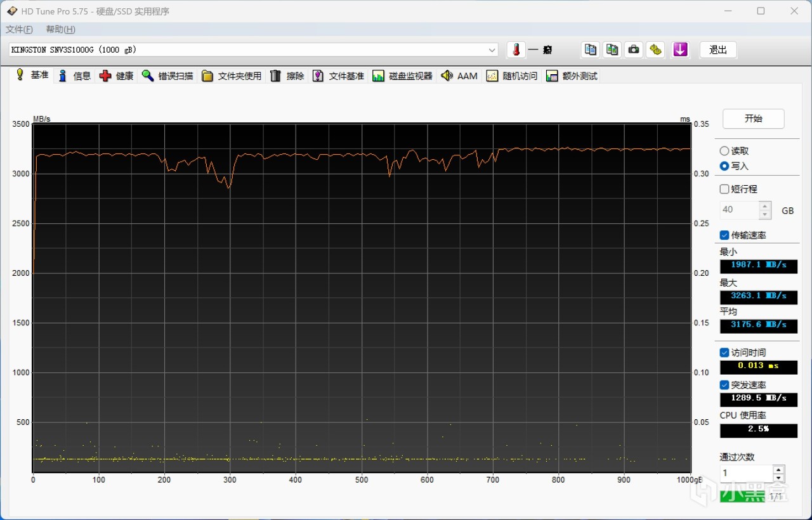Open the 健康 health tab
Image resolution: width=812 pixels, height=520 pixels.
tap(117, 76)
